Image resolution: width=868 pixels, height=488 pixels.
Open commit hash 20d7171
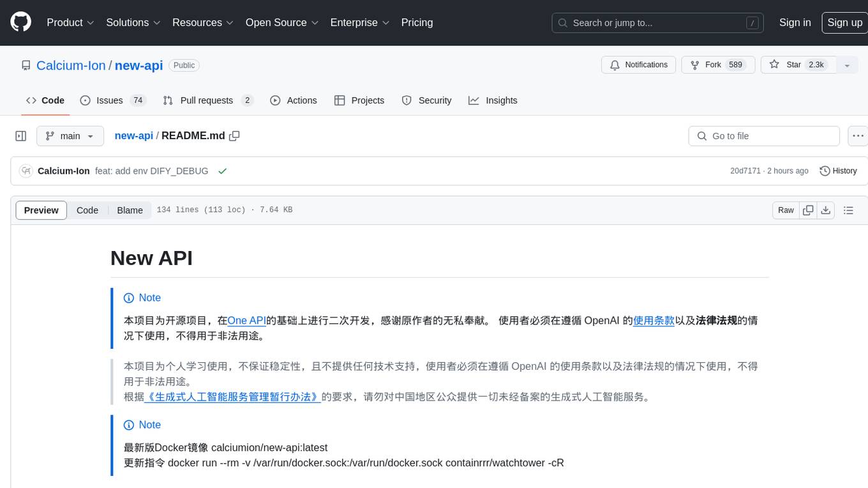click(x=745, y=171)
